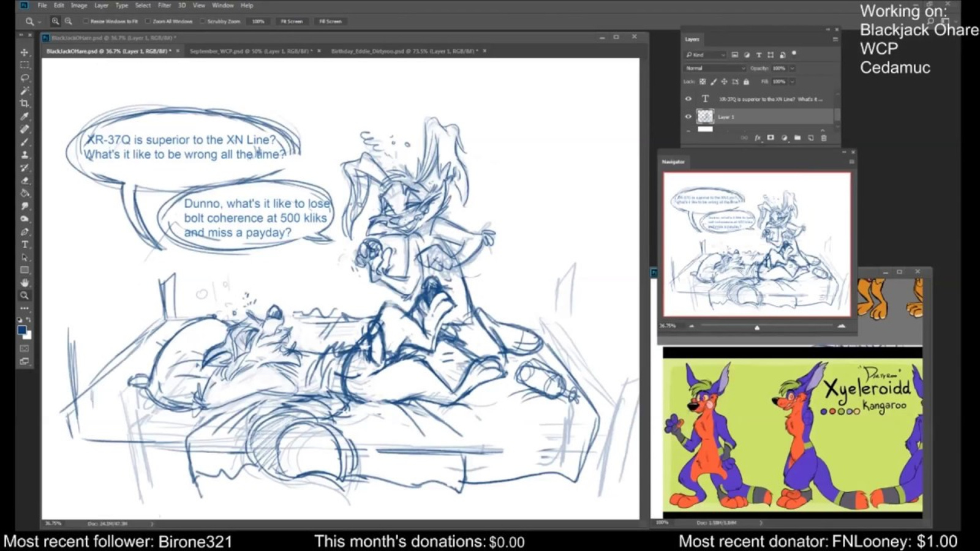Select the Horizontal Type tool

(24, 244)
